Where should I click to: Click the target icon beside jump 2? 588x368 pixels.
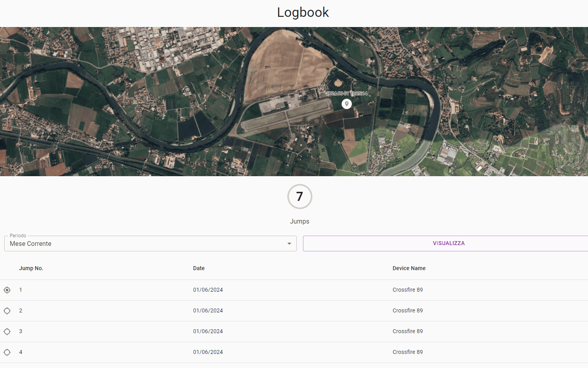coord(7,311)
